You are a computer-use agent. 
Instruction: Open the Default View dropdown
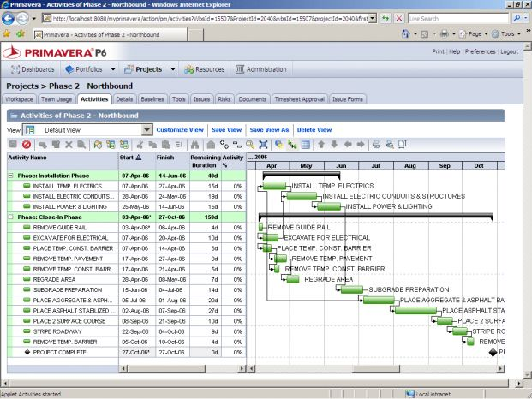[146, 130]
